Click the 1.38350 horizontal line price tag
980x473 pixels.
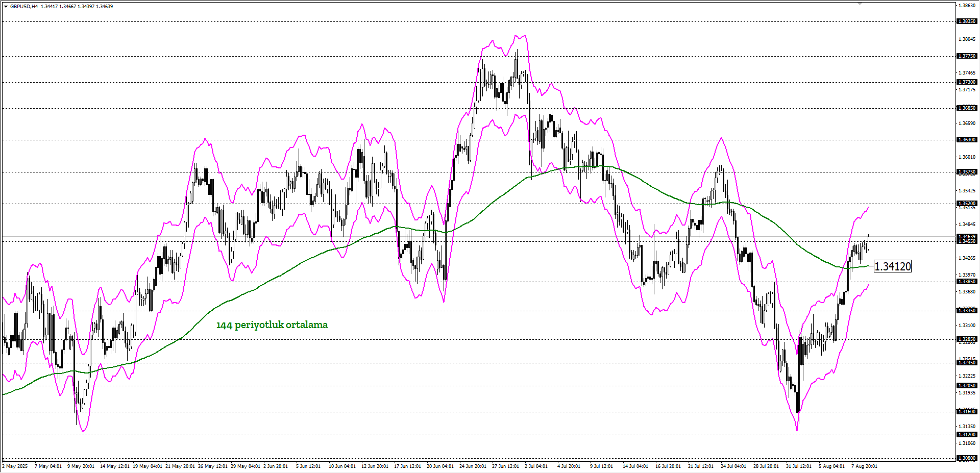967,21
